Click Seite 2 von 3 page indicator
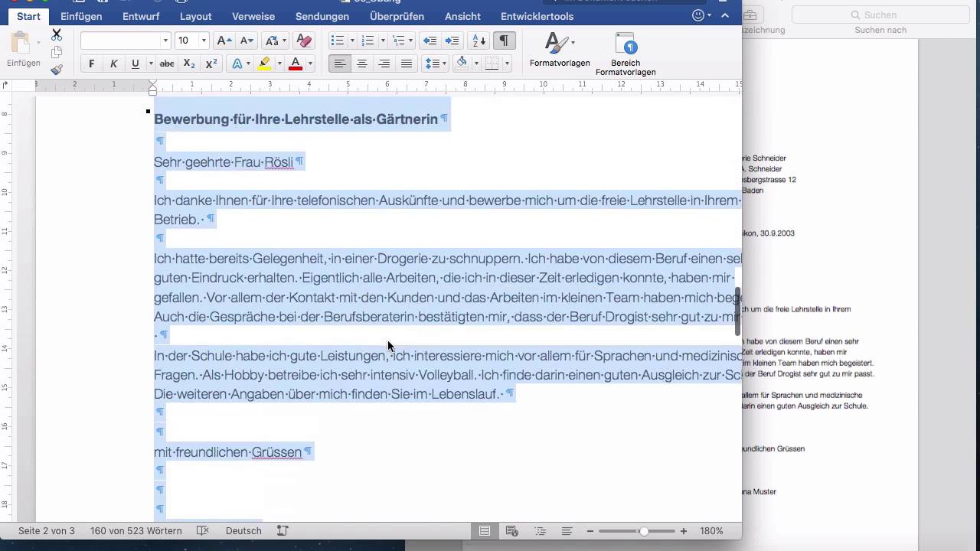This screenshot has width=980, height=551. point(47,531)
